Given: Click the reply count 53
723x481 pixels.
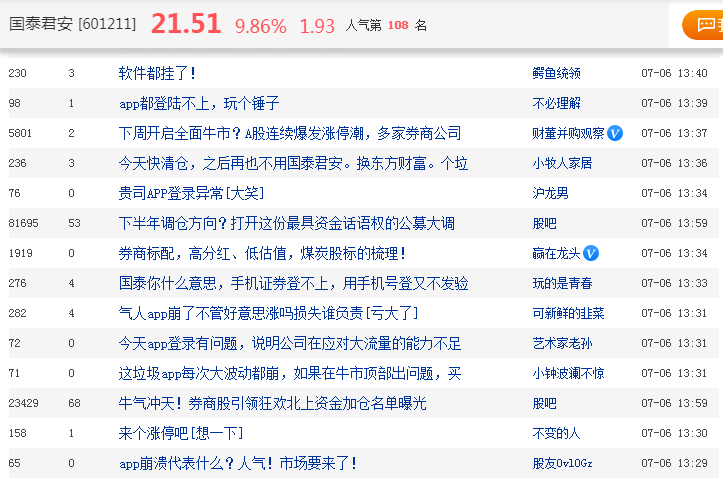Looking at the screenshot, I should tap(74, 223).
